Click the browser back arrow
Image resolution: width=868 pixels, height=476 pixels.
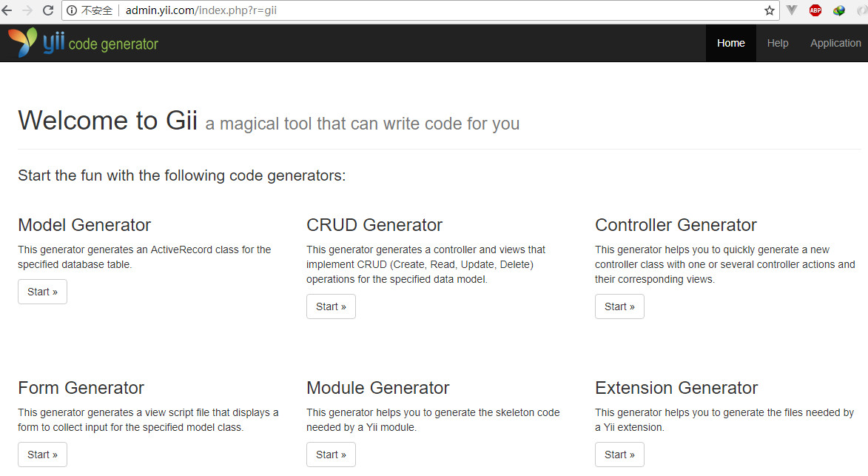tap(7, 10)
